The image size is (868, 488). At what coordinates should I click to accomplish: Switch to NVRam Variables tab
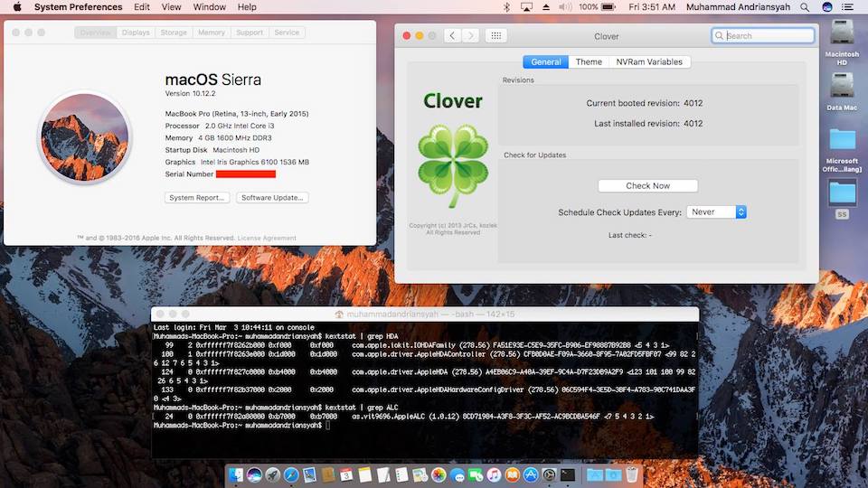649,62
